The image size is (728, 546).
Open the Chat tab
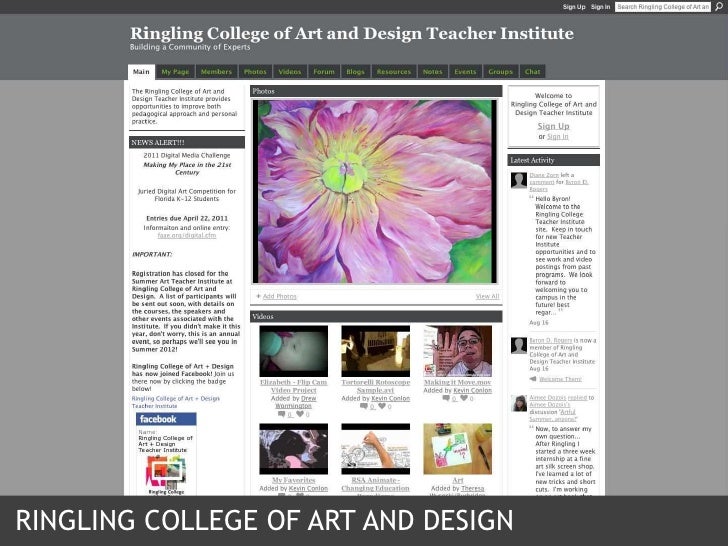tap(533, 72)
